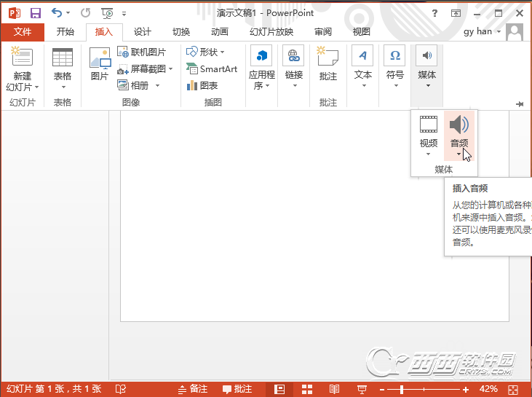Collapse the 媒体 Media ribbon button
Viewport: 532px width, 397px height.
(x=426, y=67)
